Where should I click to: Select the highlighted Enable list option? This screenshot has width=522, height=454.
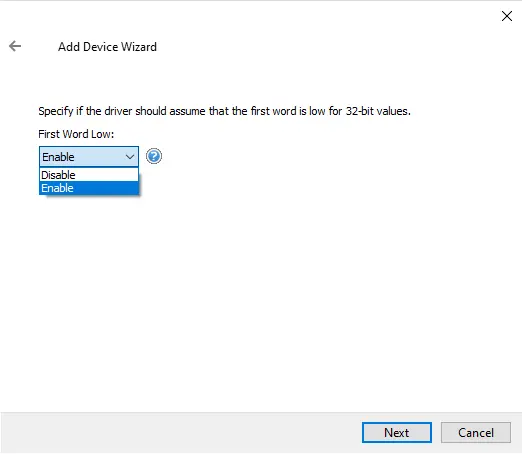89,188
